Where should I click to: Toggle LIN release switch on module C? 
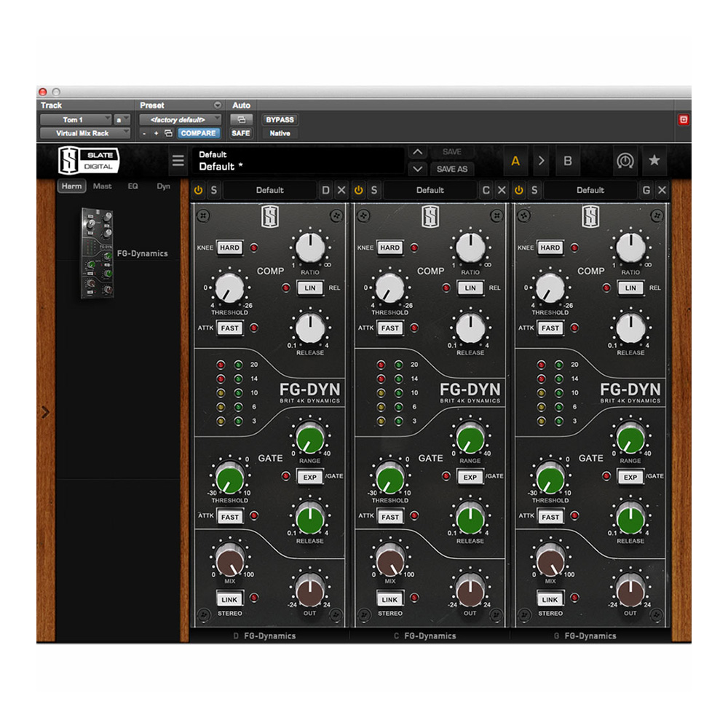pos(470,288)
